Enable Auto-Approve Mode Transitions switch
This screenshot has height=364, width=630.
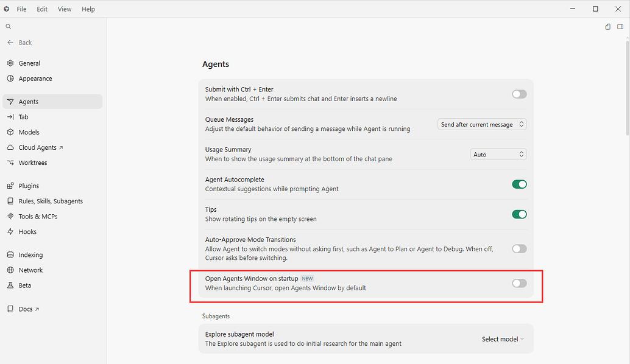click(x=519, y=249)
